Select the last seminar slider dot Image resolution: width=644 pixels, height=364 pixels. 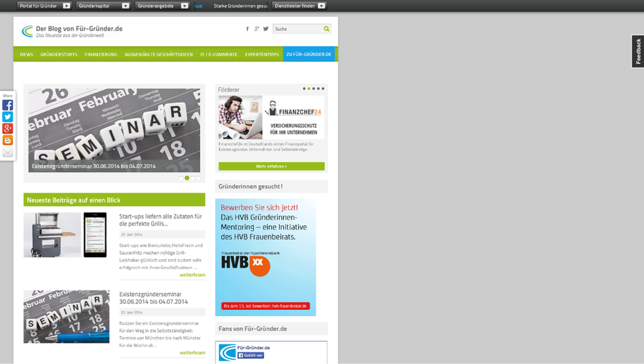[x=198, y=178]
